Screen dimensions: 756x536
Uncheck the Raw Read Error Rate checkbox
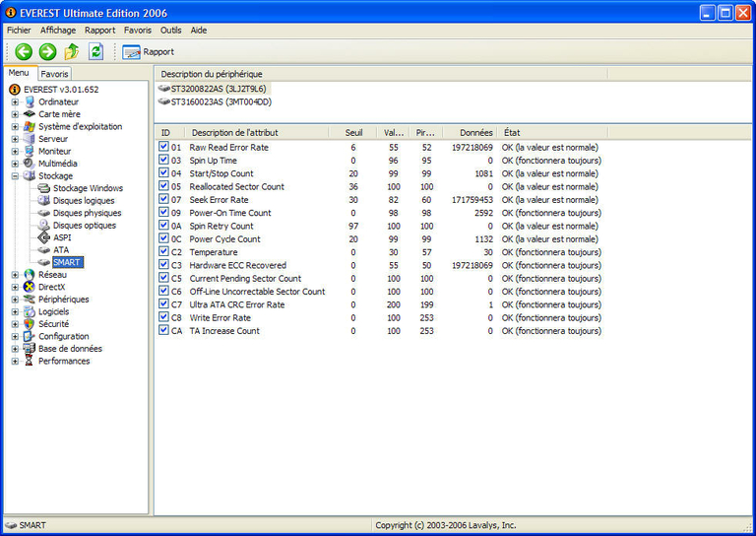[x=164, y=147]
